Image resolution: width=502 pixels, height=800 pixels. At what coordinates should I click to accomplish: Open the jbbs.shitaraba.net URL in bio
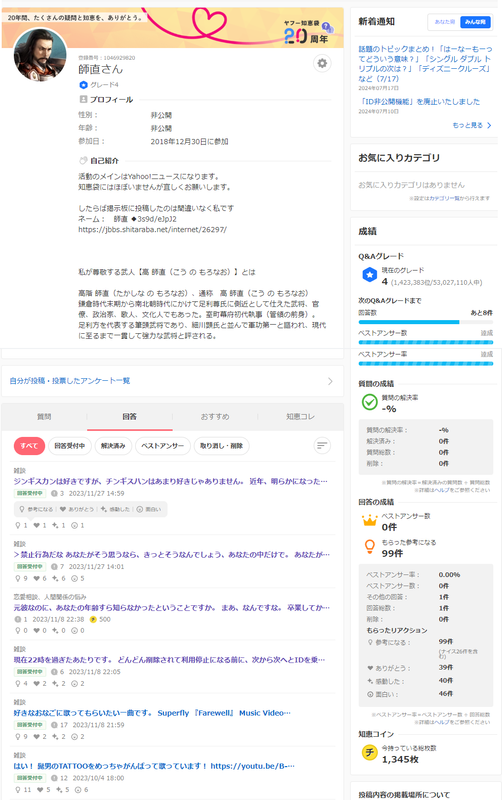click(x=153, y=230)
